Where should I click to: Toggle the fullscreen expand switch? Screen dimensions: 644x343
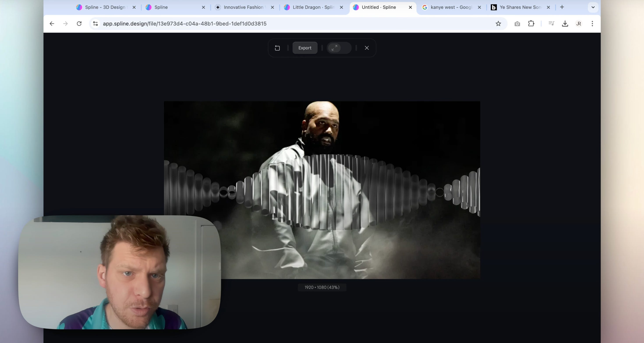click(339, 48)
